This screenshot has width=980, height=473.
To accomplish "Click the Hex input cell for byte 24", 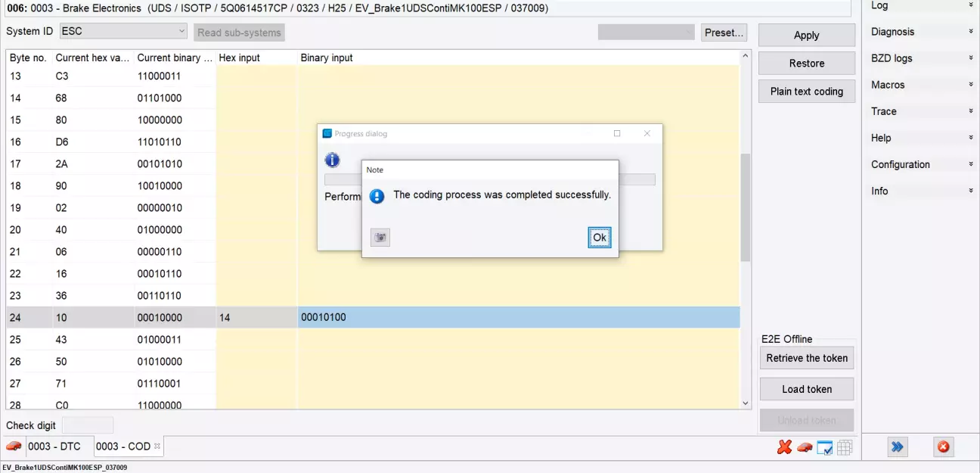I will pyautogui.click(x=256, y=317).
